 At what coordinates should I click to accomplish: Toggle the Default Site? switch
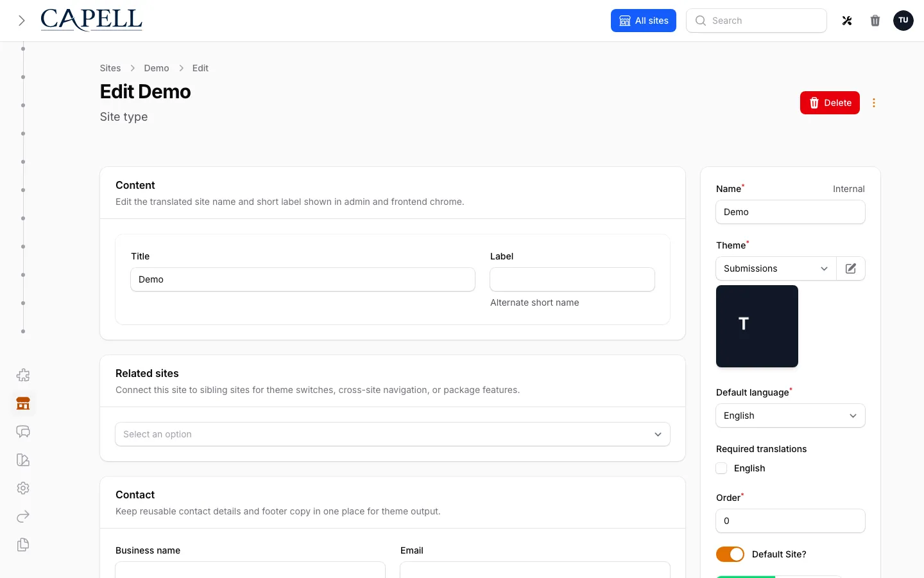(x=730, y=554)
